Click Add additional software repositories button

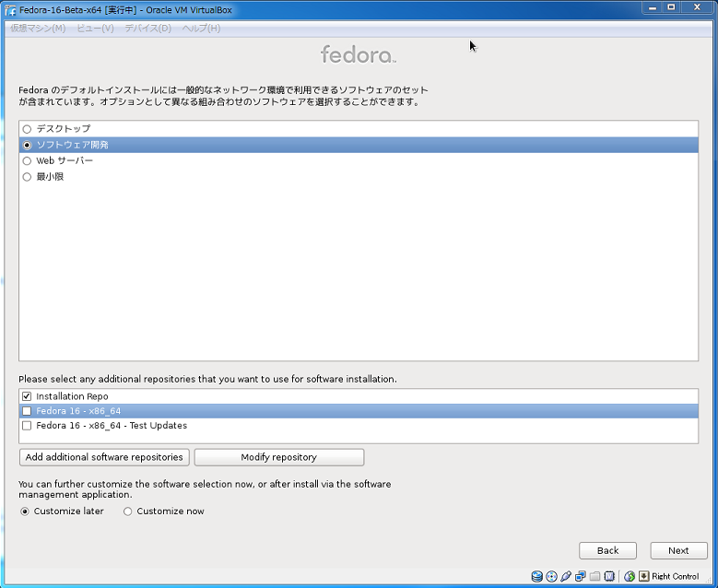click(104, 457)
